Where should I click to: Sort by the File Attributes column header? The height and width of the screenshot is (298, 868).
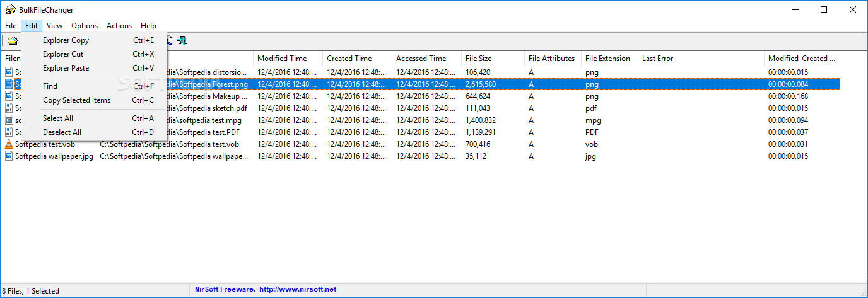[x=553, y=59]
